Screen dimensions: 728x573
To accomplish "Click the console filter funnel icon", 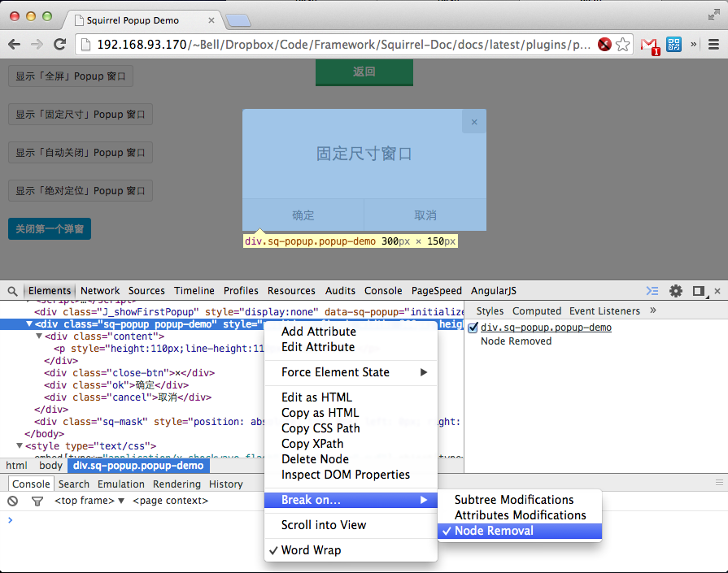I will (37, 501).
